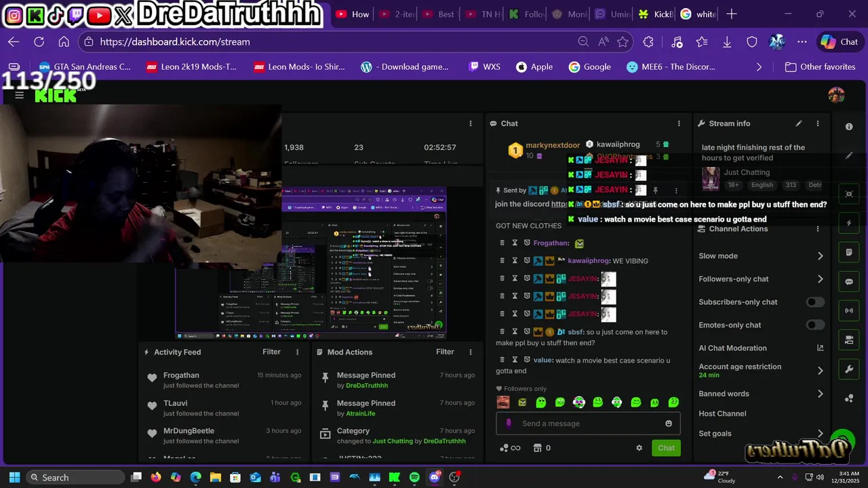Image resolution: width=868 pixels, height=488 pixels.
Task: Switch to the 'Best' browser tab
Action: click(x=438, y=14)
